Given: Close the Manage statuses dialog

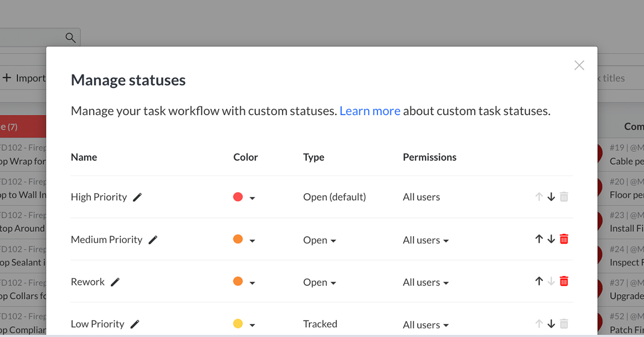Looking at the screenshot, I should click(579, 65).
